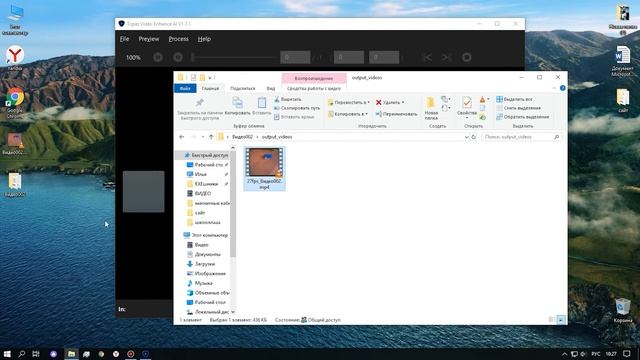
Task: Click the navigation pane scroll-down arrow
Action: click(233, 312)
